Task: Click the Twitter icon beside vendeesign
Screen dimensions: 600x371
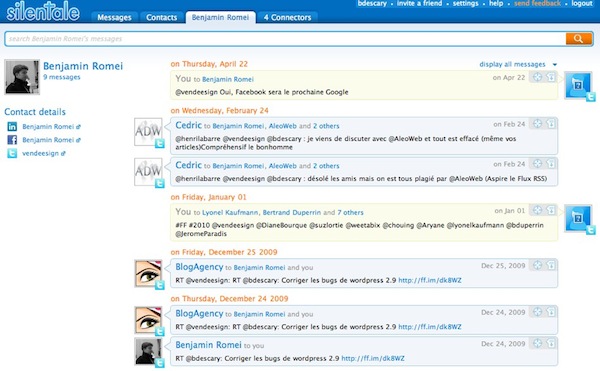Action: coord(12,153)
